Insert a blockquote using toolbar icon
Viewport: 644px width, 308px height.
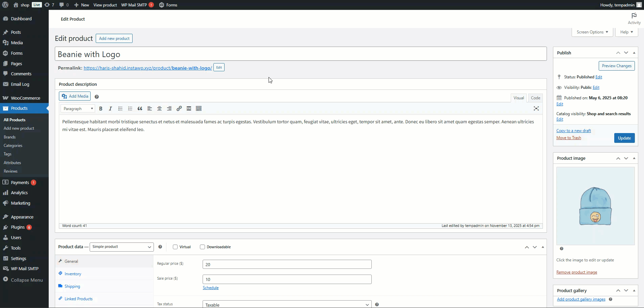(x=140, y=108)
